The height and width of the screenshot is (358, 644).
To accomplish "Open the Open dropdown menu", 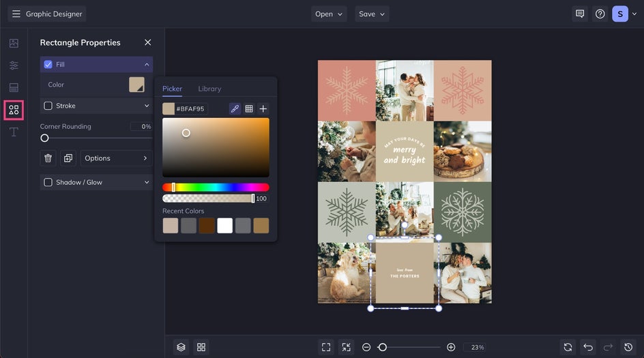I will tap(329, 14).
